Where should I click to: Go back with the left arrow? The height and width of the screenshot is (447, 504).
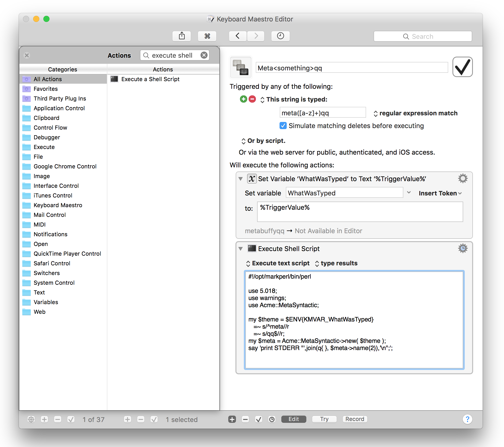pos(237,36)
